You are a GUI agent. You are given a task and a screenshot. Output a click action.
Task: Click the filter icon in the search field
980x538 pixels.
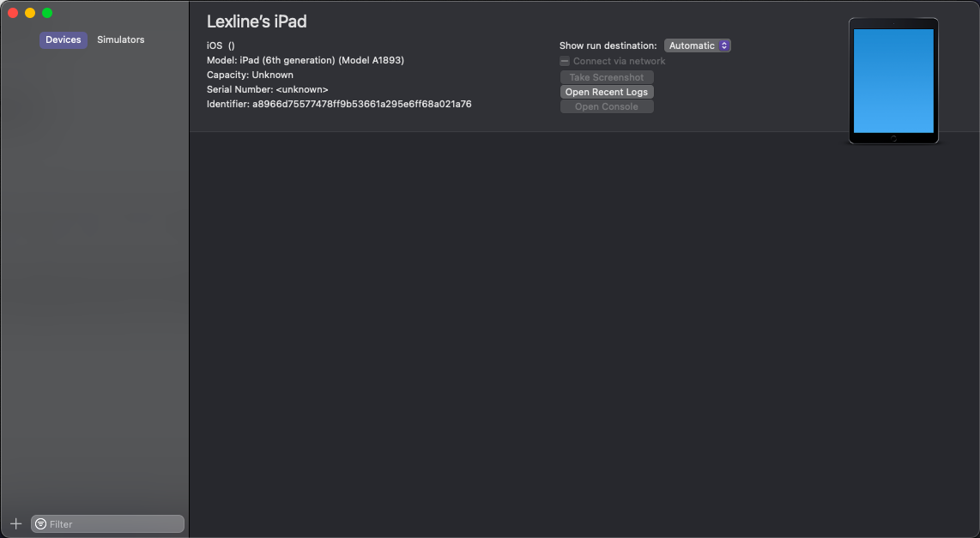[40, 523]
